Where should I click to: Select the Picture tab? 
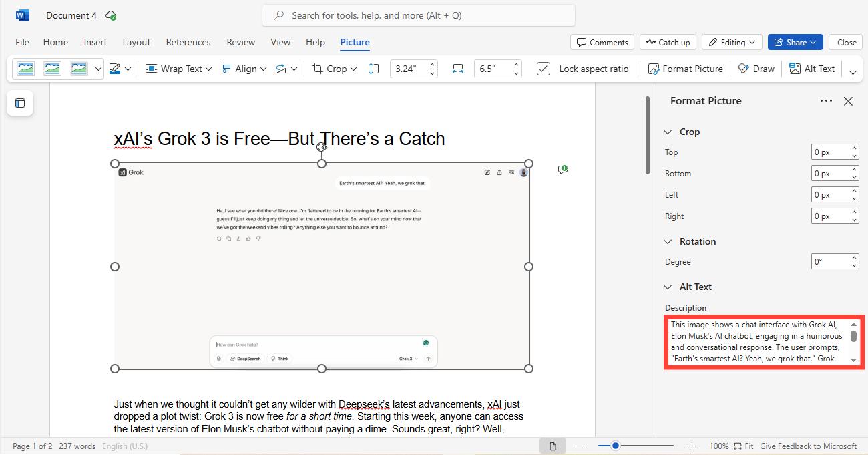point(355,42)
